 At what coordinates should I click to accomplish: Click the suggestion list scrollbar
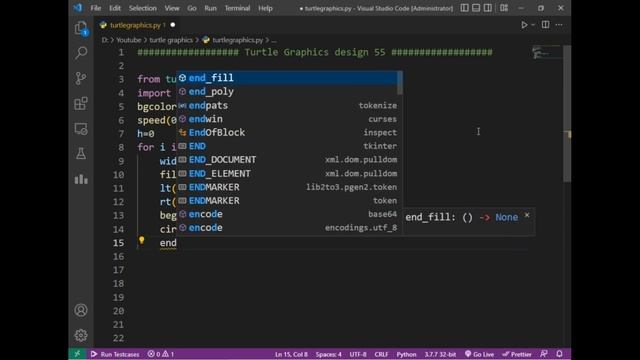(400, 83)
